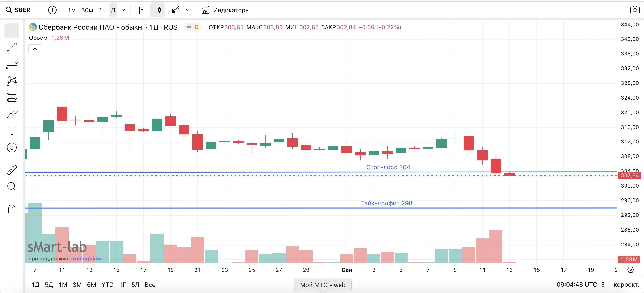Toggle magnet mode
This screenshot has height=293, width=644.
[x=12, y=209]
